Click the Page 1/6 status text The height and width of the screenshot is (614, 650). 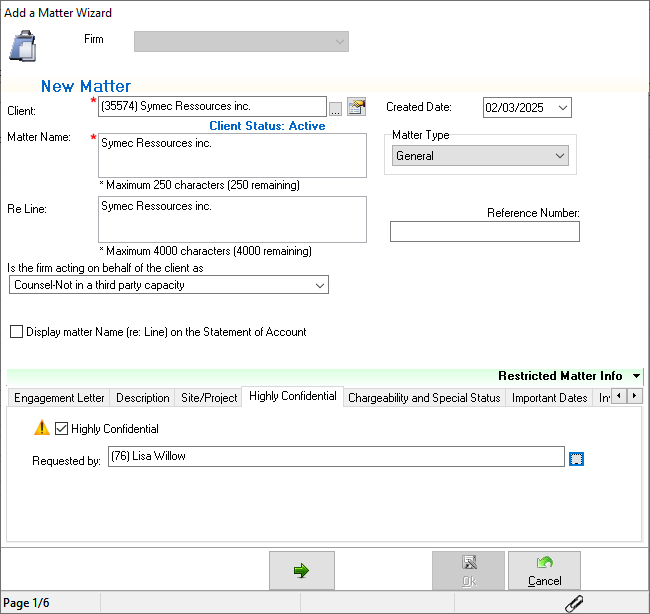tap(26, 603)
